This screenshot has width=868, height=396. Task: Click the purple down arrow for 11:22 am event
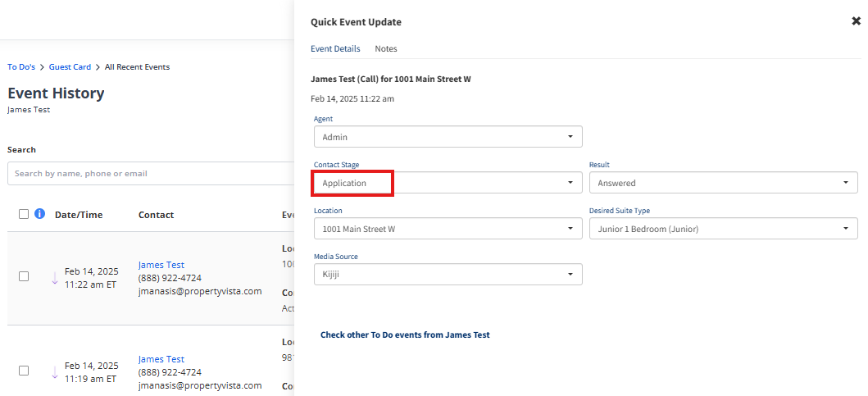tap(55, 278)
